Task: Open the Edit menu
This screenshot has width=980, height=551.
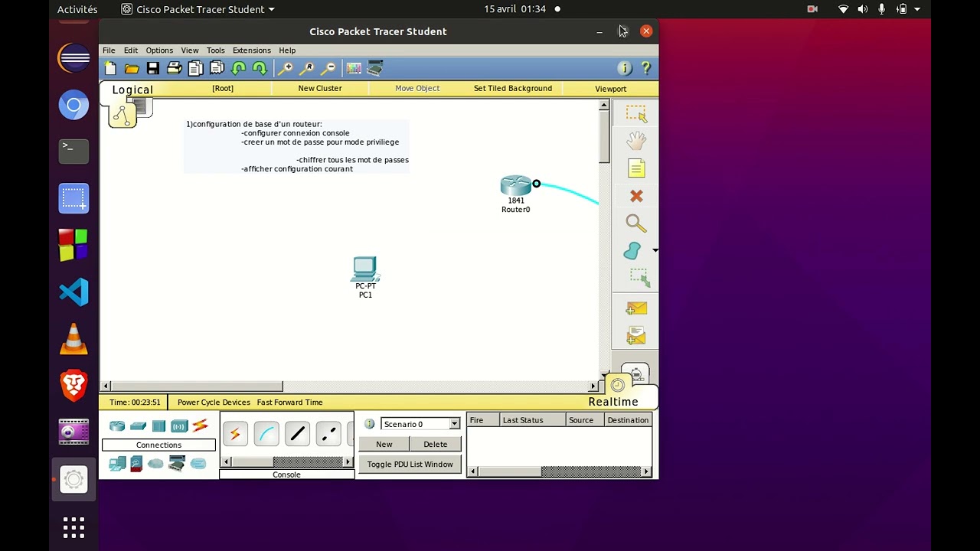Action: point(131,51)
